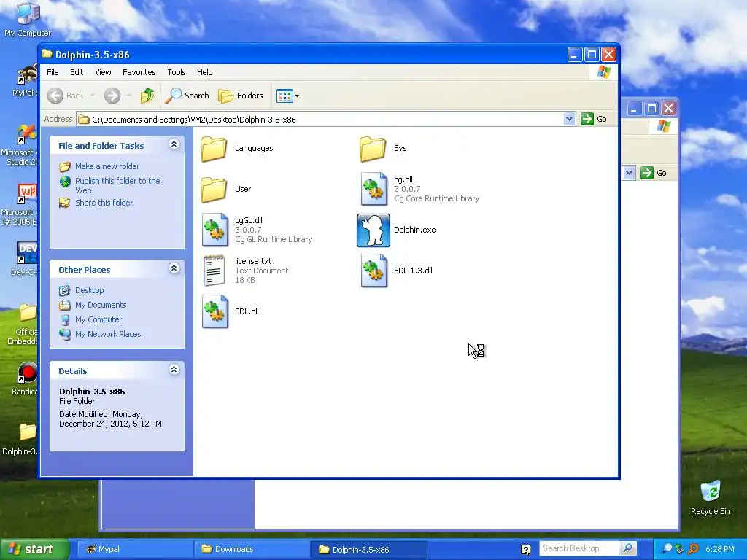Click the Back navigation button

(66, 96)
